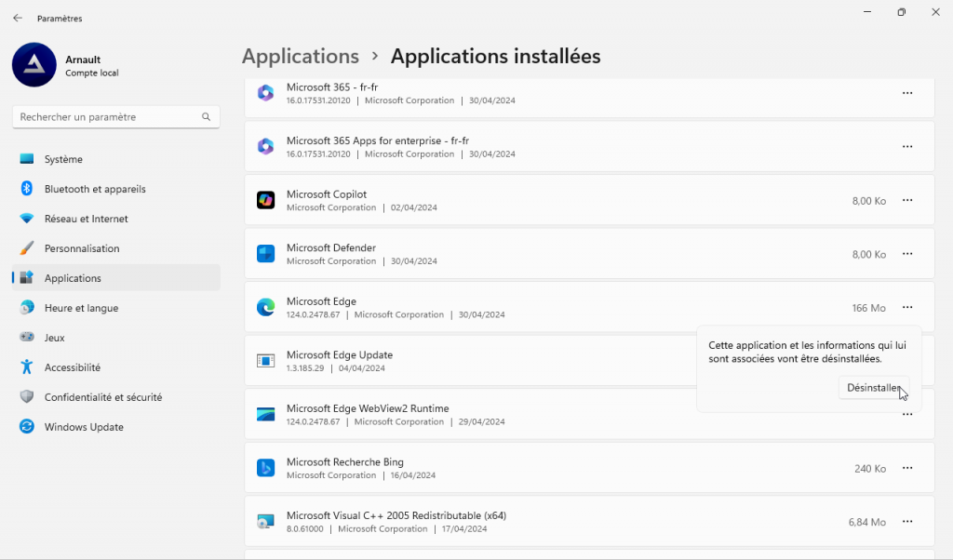Open more options for Microsoft Recherche Bing
Viewport: 953px width, 560px height.
[907, 468]
